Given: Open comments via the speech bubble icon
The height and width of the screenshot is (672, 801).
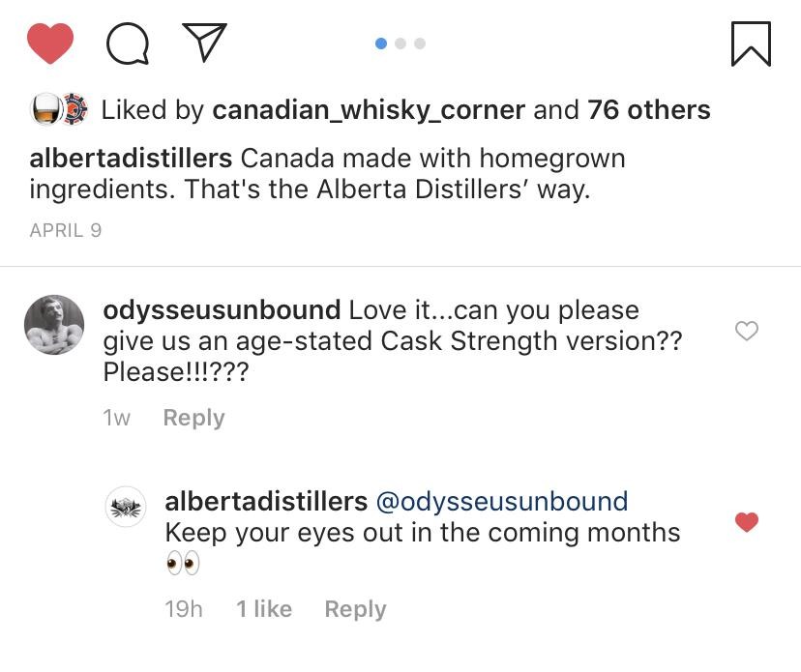Looking at the screenshot, I should 127,44.
